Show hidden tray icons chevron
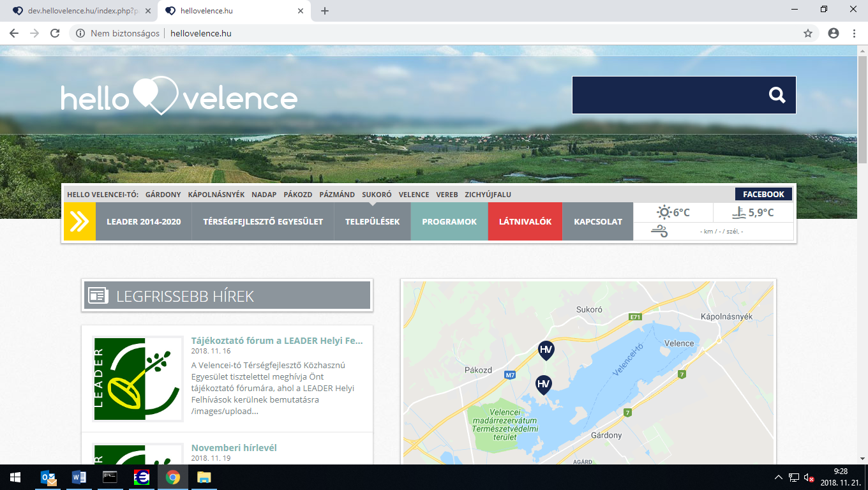This screenshot has width=868, height=490. [x=778, y=477]
